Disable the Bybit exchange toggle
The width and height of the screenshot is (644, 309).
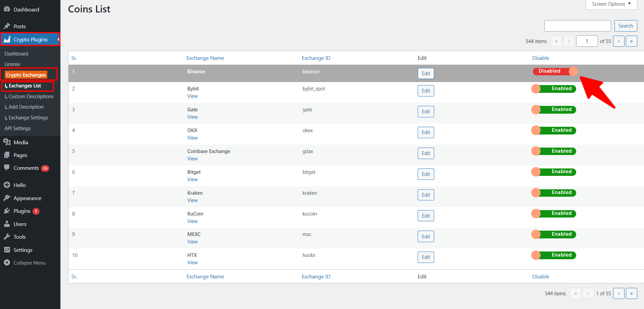click(554, 89)
